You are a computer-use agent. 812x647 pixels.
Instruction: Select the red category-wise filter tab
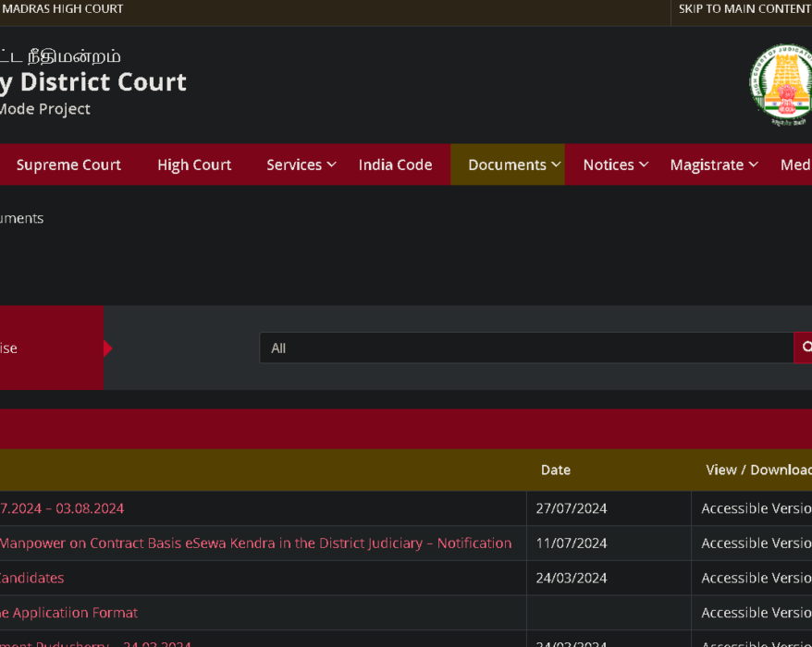click(x=52, y=348)
